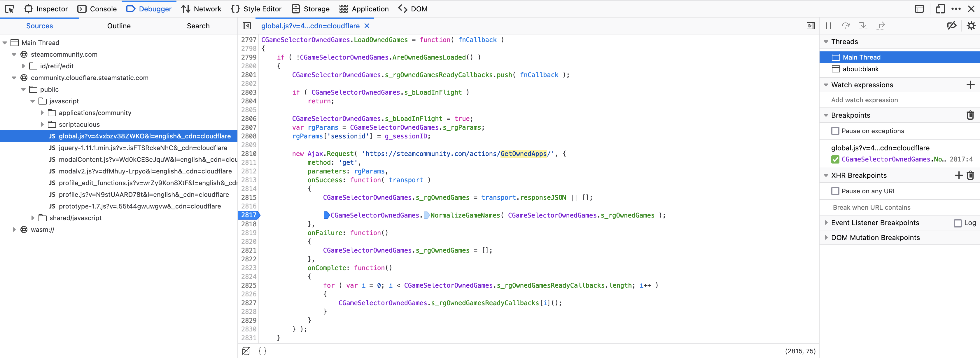Toggle the blackbox source icon in editor footer
This screenshot has height=358, width=980.
pyautogui.click(x=246, y=351)
